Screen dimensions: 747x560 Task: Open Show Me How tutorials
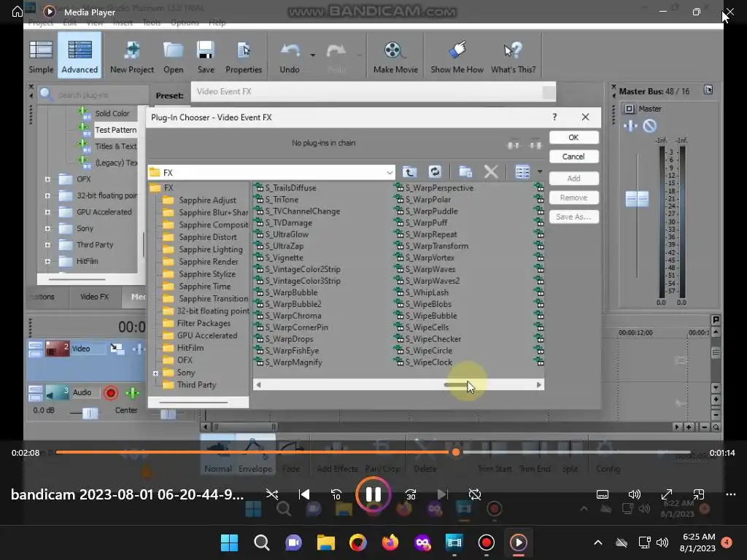tap(457, 57)
